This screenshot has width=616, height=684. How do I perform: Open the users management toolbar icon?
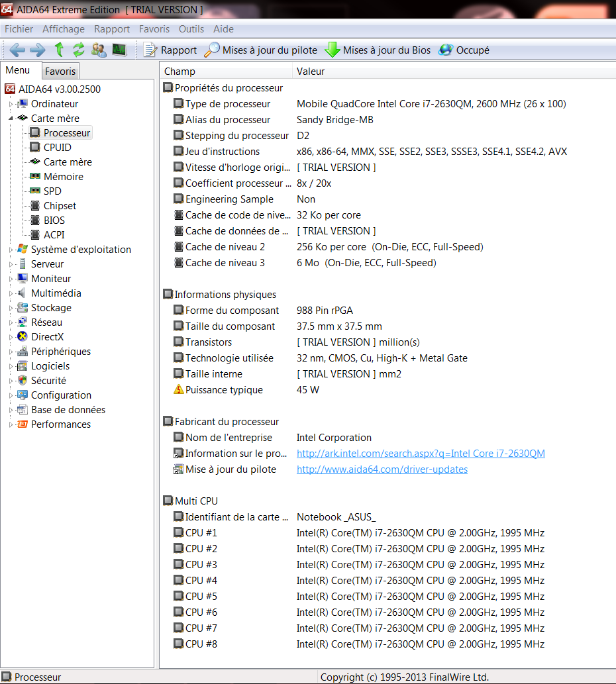99,50
